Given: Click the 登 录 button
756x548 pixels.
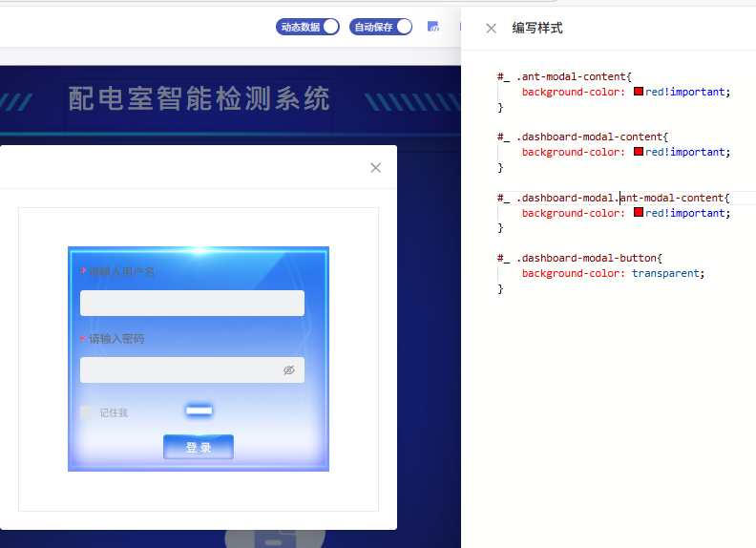Looking at the screenshot, I should pyautogui.click(x=199, y=447).
